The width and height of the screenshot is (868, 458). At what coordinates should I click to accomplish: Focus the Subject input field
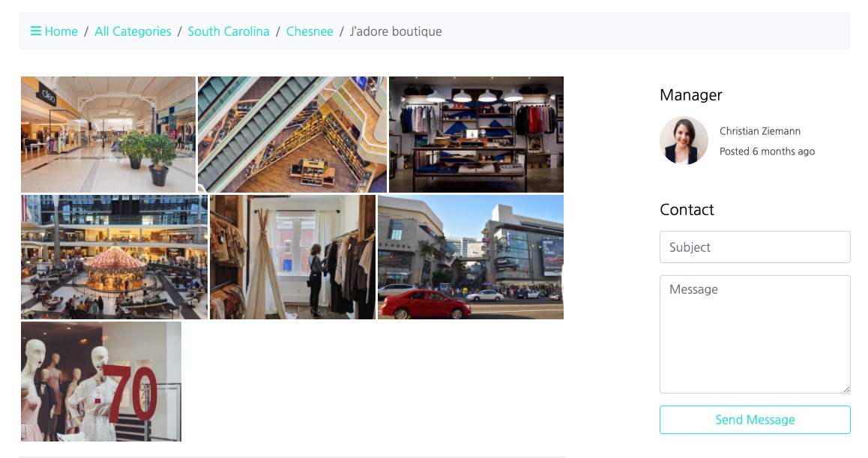click(x=755, y=247)
